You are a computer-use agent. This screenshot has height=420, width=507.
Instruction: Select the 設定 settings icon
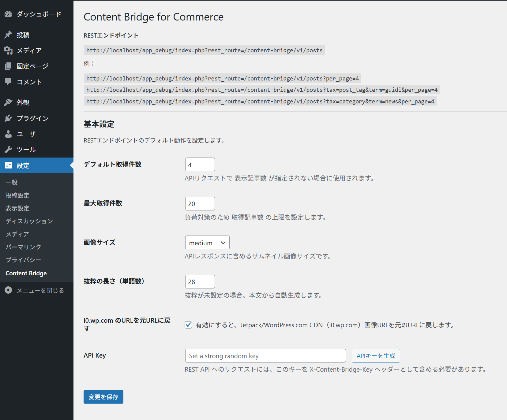[8, 165]
